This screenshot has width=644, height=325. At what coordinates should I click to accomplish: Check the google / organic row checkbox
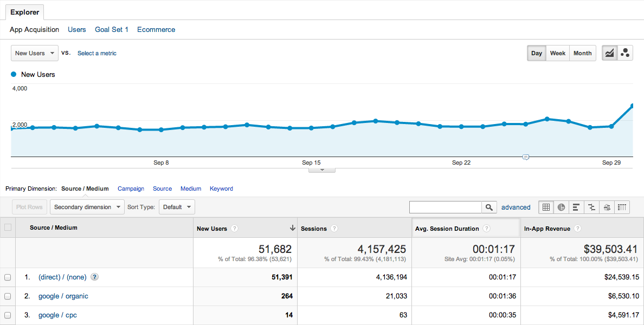(x=8, y=296)
